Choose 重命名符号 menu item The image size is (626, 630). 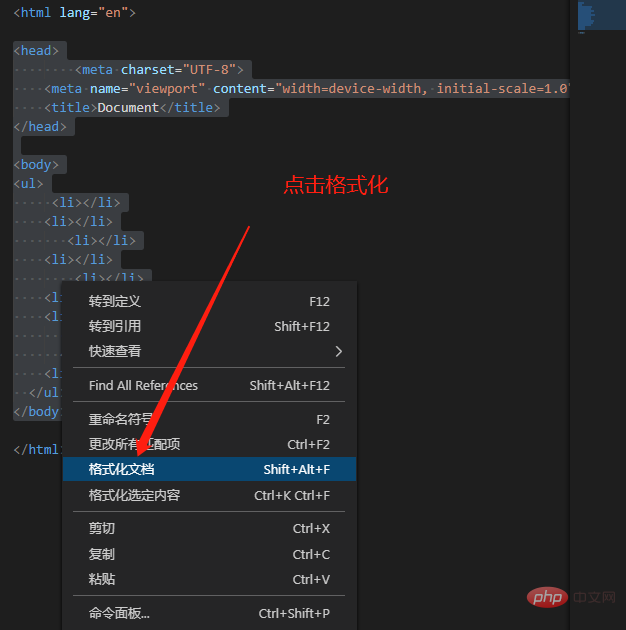pos(209,419)
